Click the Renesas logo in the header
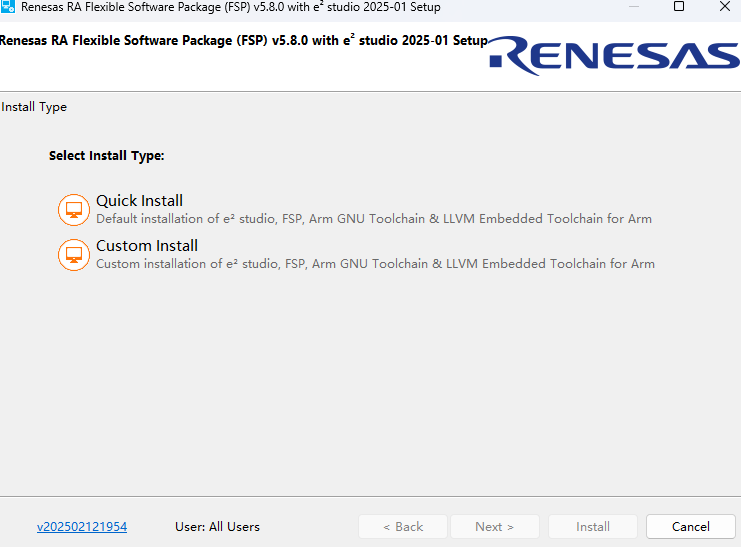741x547 pixels. [x=614, y=56]
